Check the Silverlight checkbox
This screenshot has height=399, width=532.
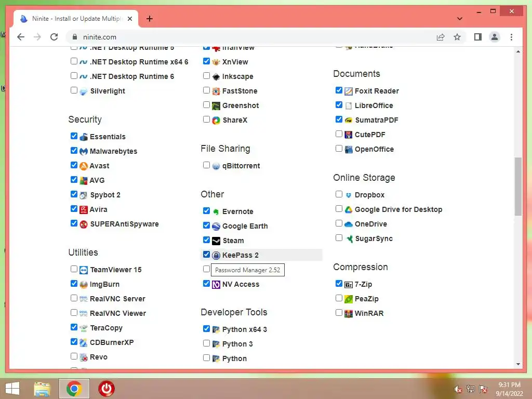pyautogui.click(x=74, y=90)
